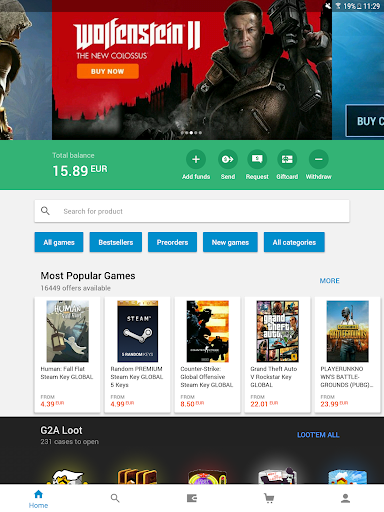Open the profile icon in bottom bar
384x512 pixels.
[x=346, y=498]
